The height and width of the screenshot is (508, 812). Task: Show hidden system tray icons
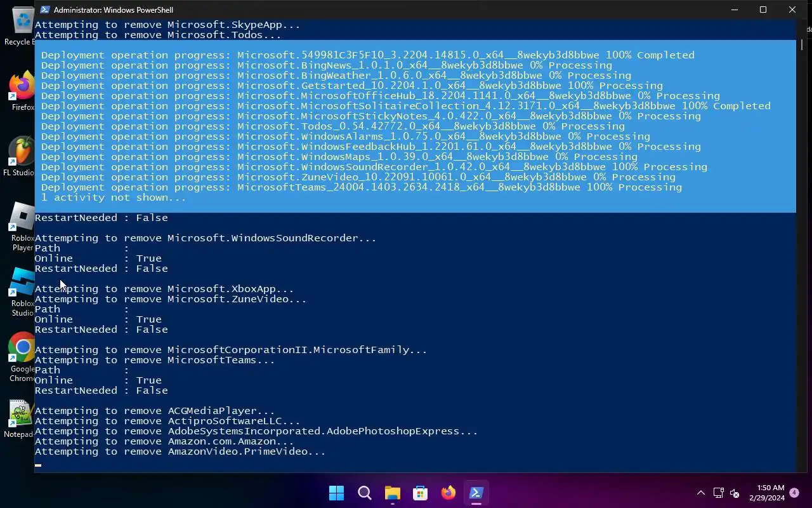(x=700, y=493)
